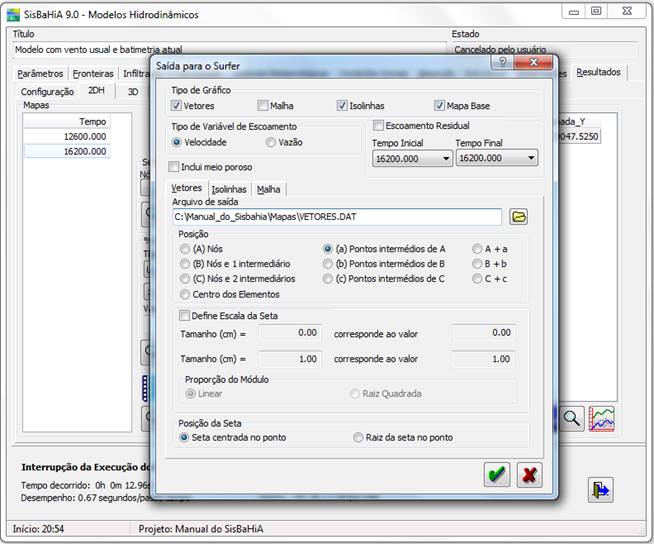Click the help question mark in dialog title

[x=503, y=63]
